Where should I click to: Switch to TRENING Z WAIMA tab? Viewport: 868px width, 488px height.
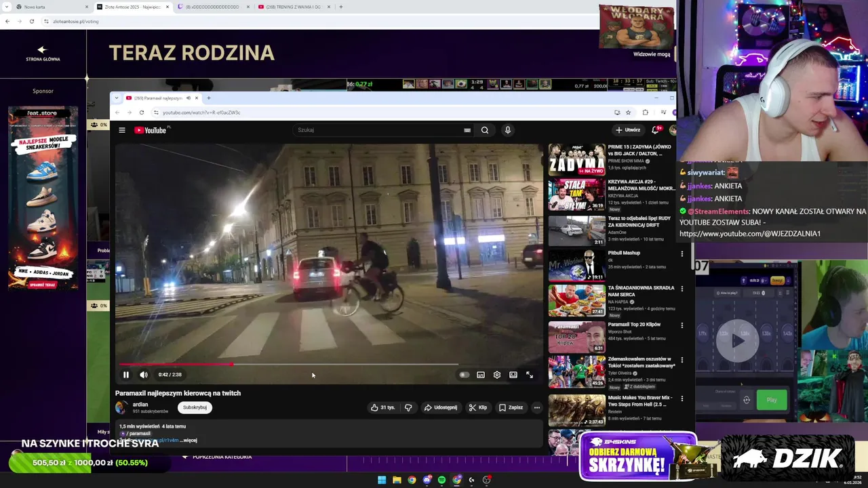coord(293,7)
